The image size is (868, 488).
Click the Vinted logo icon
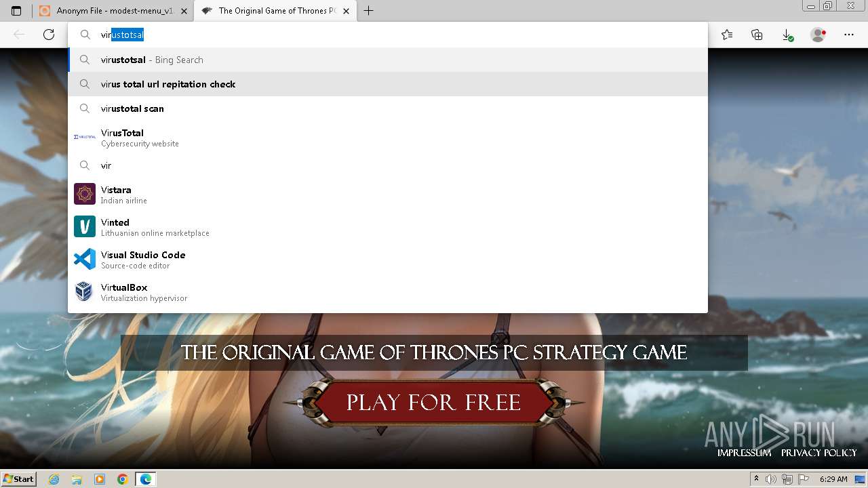tap(85, 226)
